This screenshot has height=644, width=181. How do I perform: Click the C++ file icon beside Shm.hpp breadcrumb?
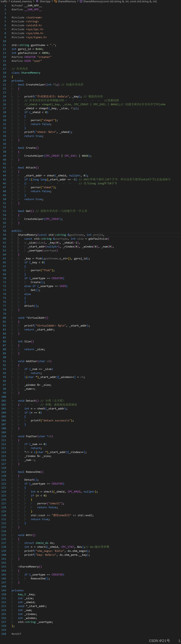pos(37,2)
